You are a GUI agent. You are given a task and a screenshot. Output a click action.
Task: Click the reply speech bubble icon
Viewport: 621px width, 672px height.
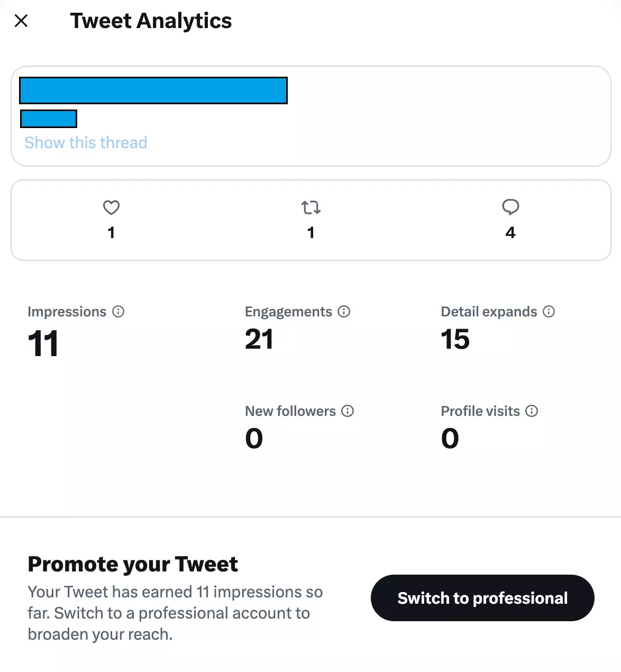(510, 207)
